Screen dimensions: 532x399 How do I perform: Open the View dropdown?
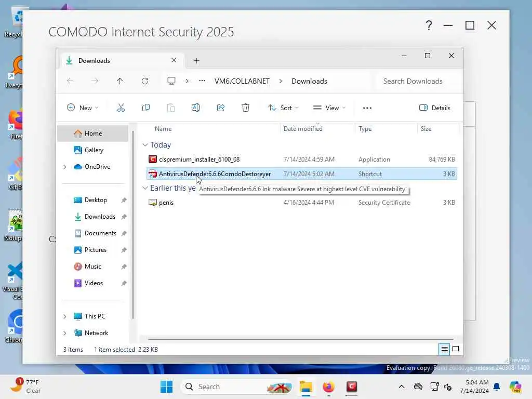coord(329,108)
